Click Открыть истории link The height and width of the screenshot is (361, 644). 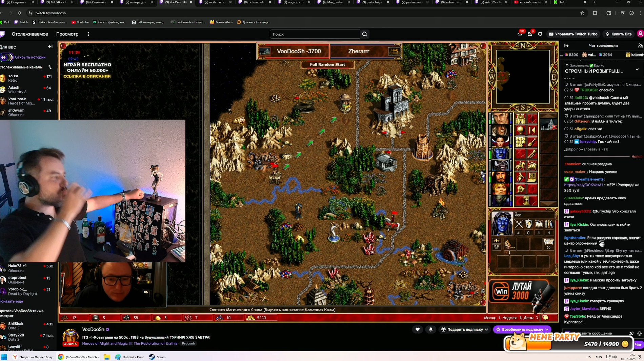(30, 57)
